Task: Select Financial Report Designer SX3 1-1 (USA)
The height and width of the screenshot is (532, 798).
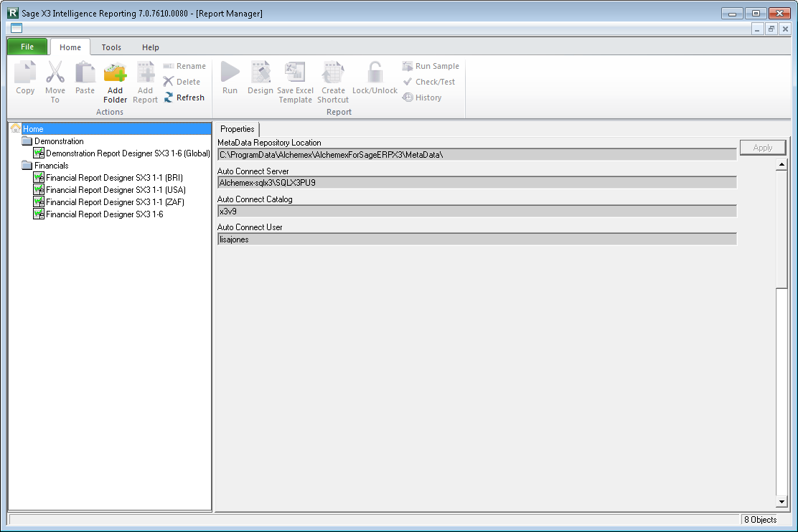Action: 116,190
